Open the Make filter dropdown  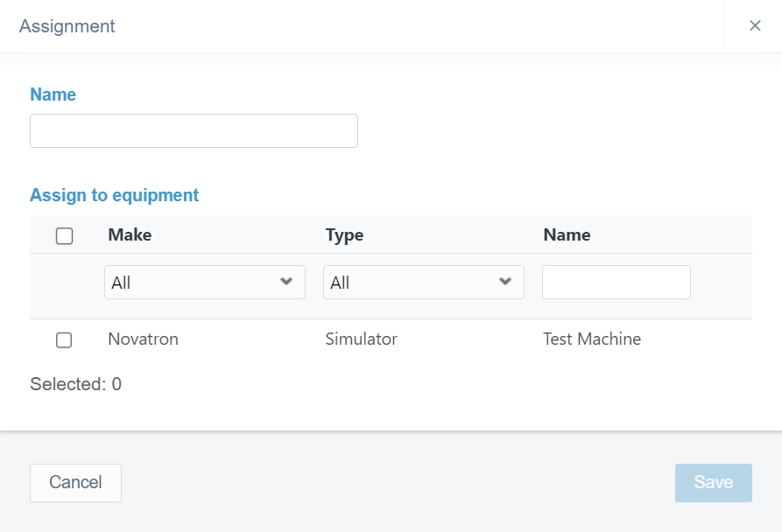click(x=204, y=283)
